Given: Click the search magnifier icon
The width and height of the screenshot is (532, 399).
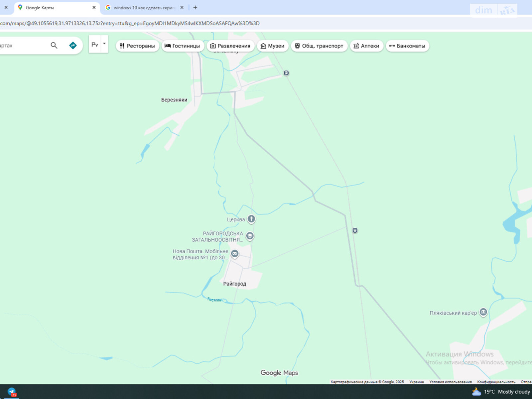Looking at the screenshot, I should coord(54,46).
